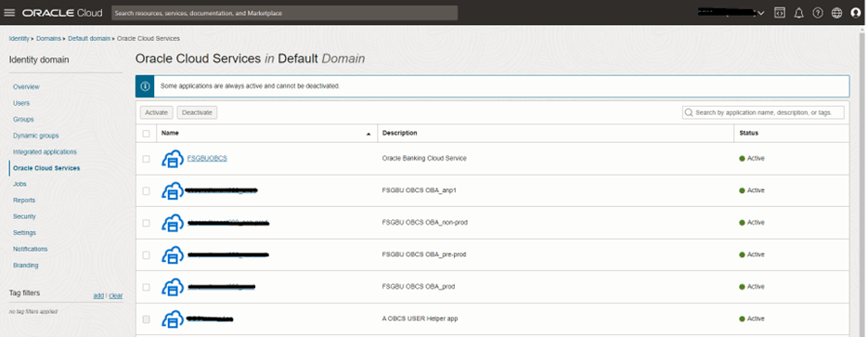
Task: Open the hamburger navigation menu
Action: [x=9, y=13]
